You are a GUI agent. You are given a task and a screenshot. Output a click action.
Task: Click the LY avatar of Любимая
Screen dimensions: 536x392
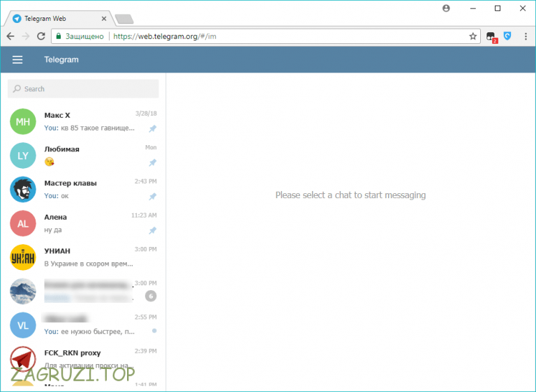point(23,156)
